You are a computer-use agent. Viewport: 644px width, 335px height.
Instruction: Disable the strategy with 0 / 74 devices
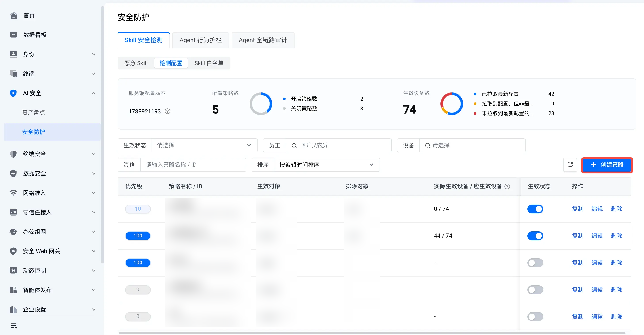[535, 209]
